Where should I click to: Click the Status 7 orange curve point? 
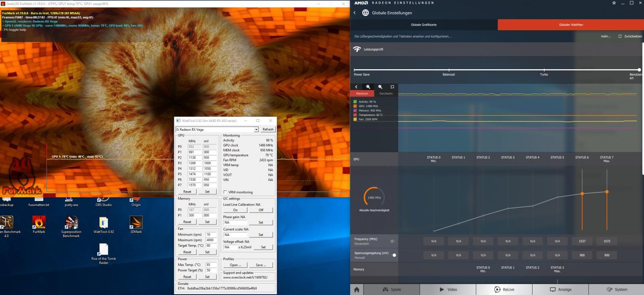point(607,192)
